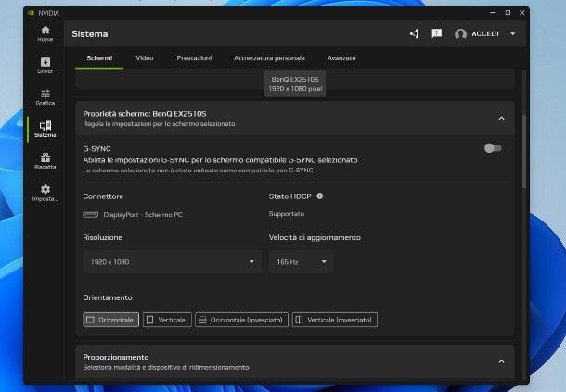Screen dimensions: 566x392
Task: Close the NVIDIA app window
Action: [x=522, y=13]
